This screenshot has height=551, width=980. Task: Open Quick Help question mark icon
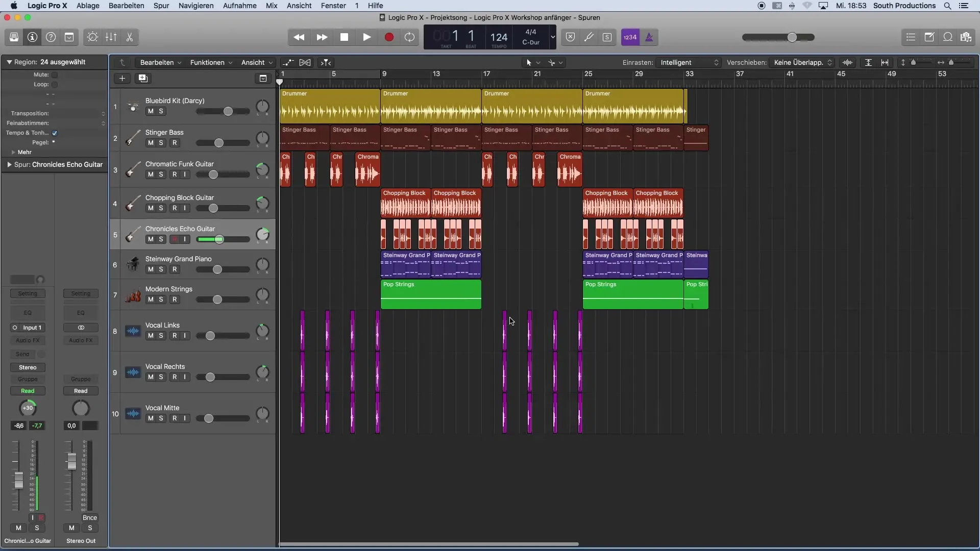coord(51,37)
